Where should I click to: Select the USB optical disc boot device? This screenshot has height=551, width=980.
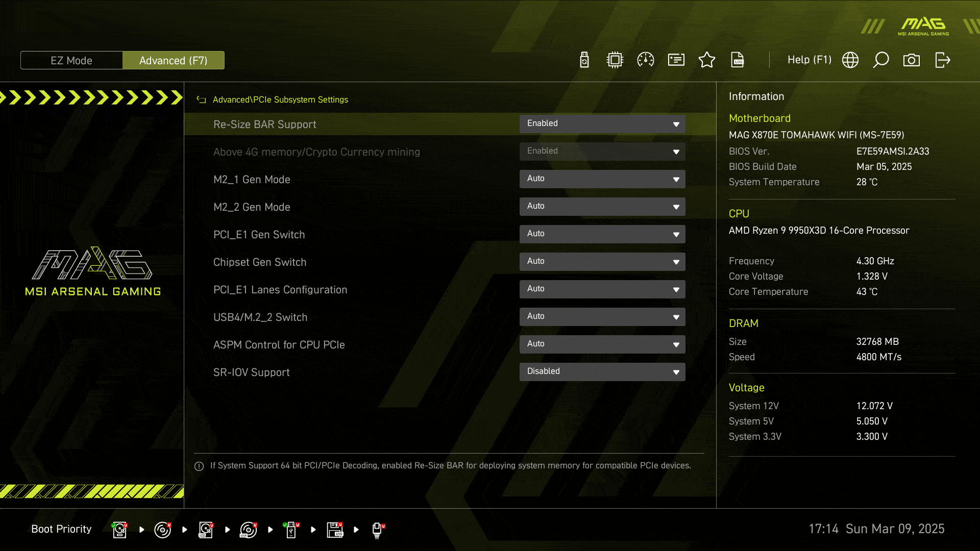click(x=249, y=530)
